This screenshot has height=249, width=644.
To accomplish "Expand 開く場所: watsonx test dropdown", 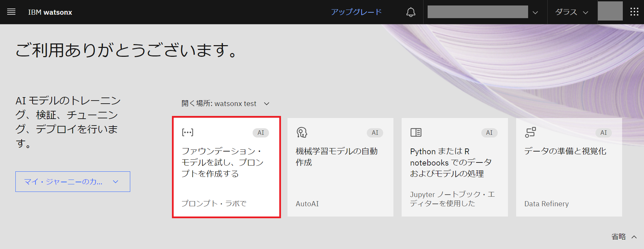I will [226, 104].
